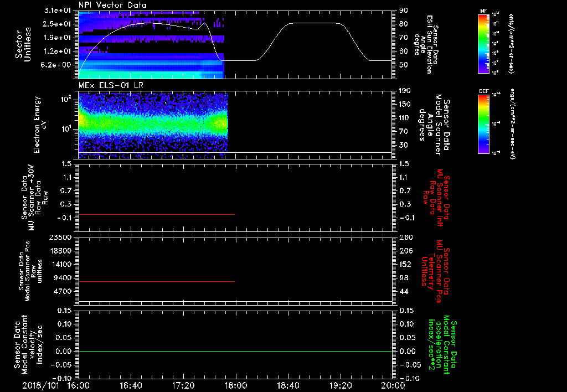567x392 pixels.
Task: Select the 'NPI Vector Data' panel title
Action: point(113,5)
